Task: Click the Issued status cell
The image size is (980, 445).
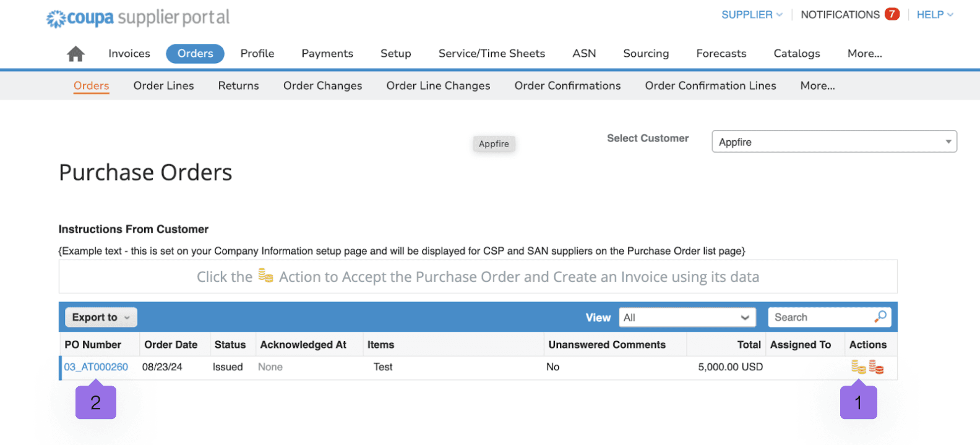Action: tap(228, 367)
